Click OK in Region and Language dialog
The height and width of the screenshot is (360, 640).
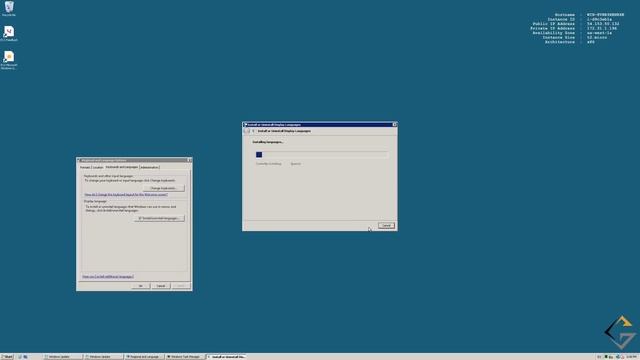tap(140, 286)
